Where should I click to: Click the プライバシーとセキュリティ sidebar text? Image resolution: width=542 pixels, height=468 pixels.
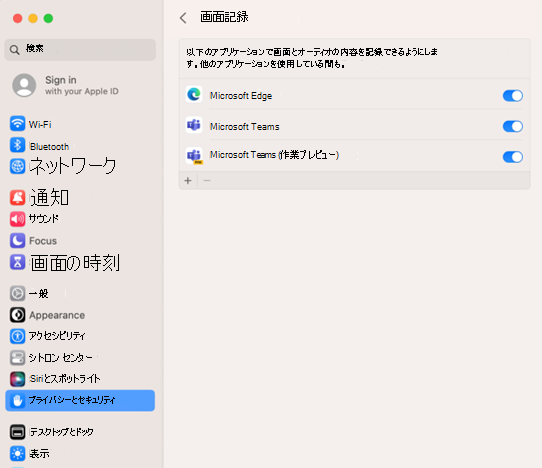coord(72,400)
